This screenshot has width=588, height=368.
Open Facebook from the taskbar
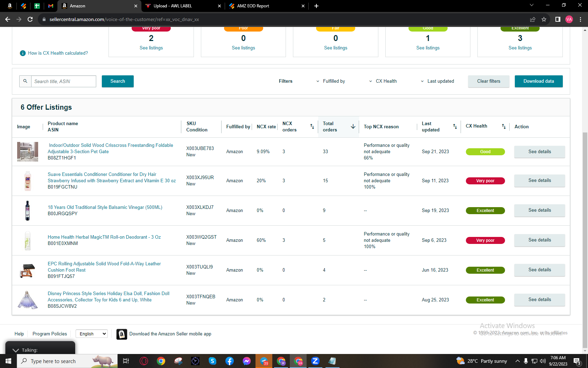[x=230, y=361]
